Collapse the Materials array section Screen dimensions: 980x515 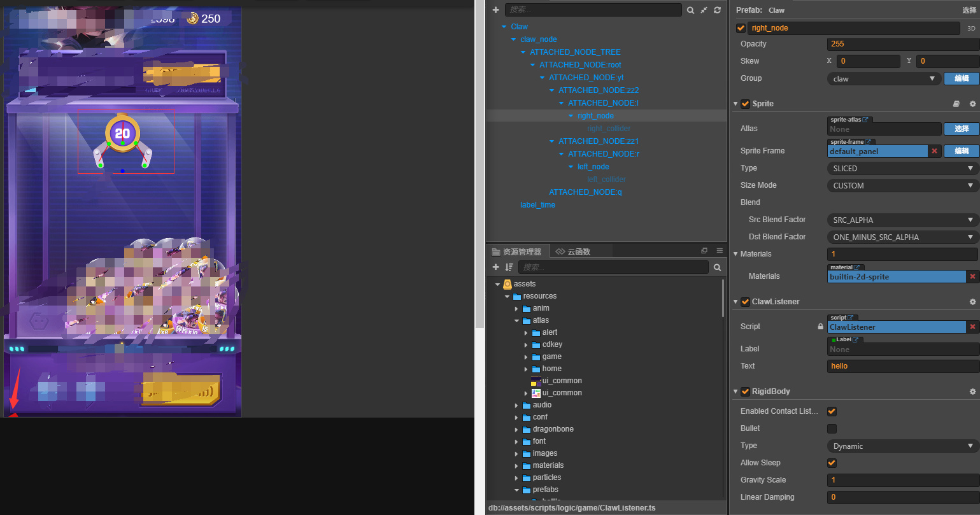735,254
